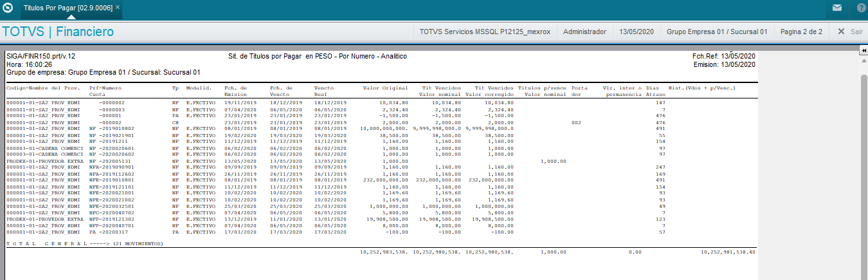
Task: Click the scrollbar up arrow
Action: (x=864, y=59)
